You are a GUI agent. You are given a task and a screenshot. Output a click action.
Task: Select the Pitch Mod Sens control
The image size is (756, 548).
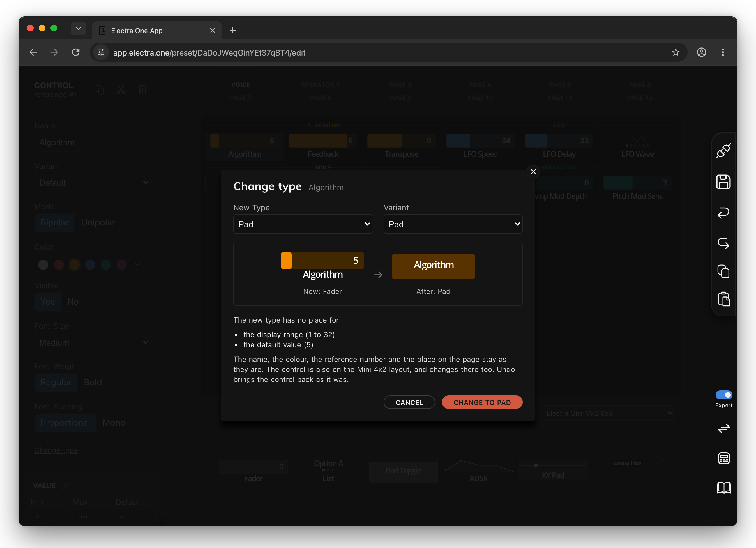(637, 189)
